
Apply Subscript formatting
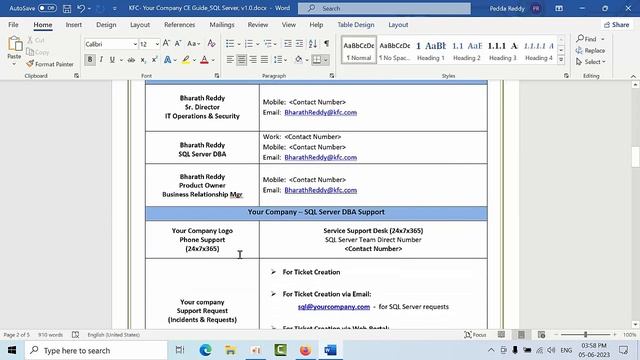[143, 60]
